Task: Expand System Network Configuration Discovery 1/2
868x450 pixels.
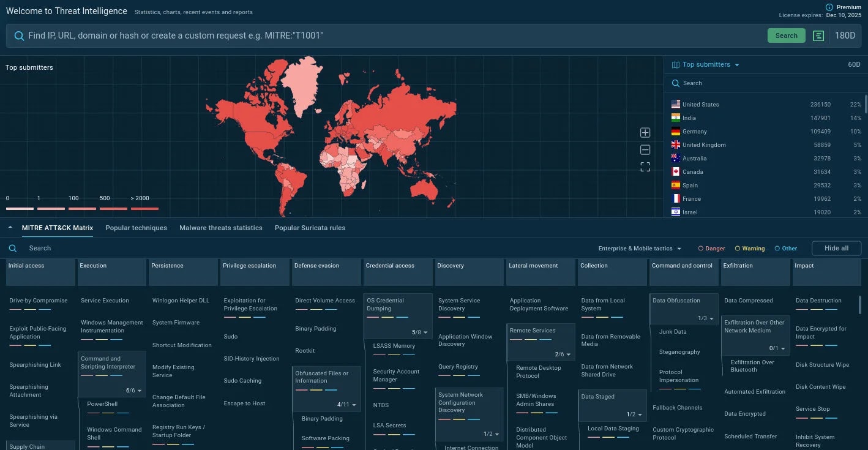Action: click(x=491, y=434)
